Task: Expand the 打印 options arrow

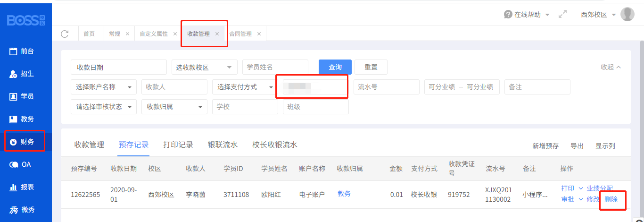Action: (x=580, y=188)
